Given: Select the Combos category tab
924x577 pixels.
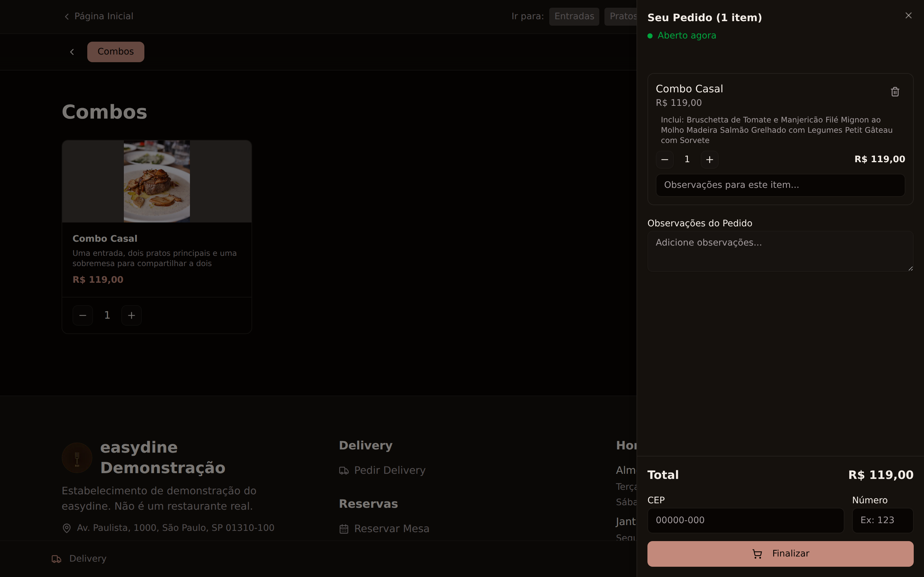Looking at the screenshot, I should point(116,52).
